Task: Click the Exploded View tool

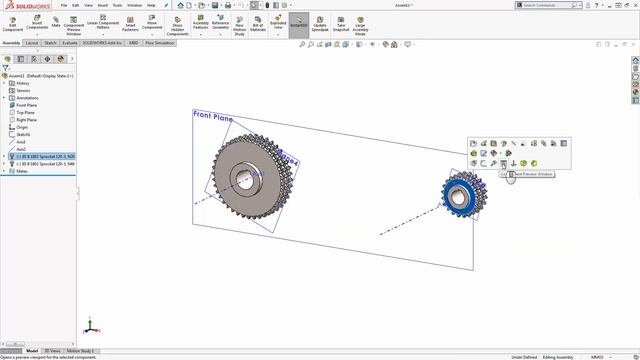Action: [278, 22]
